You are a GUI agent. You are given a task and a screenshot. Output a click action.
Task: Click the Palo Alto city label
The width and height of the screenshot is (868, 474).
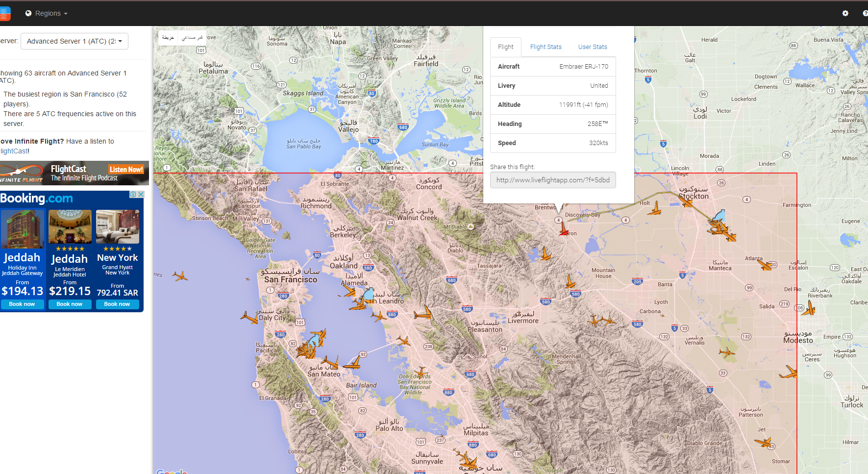(389, 425)
